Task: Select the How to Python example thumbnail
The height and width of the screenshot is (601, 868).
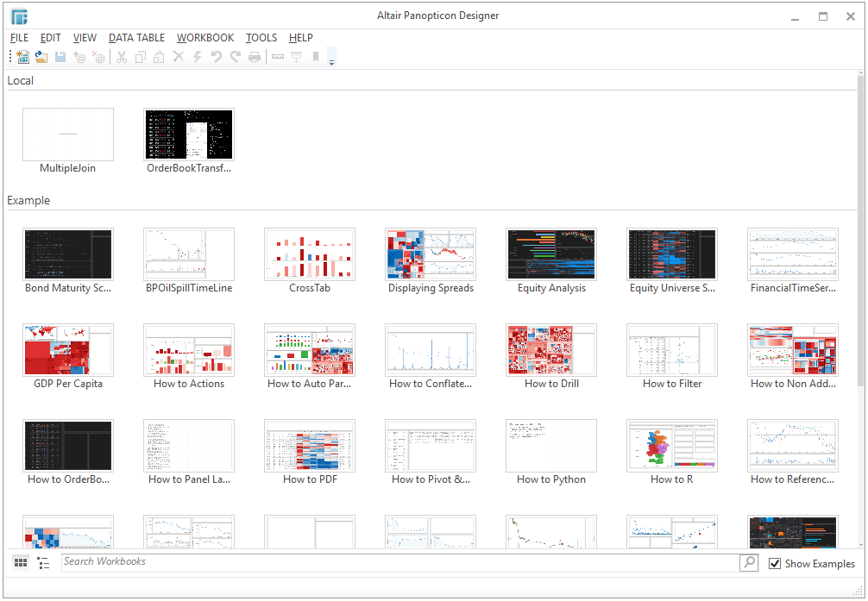Action: click(551, 446)
